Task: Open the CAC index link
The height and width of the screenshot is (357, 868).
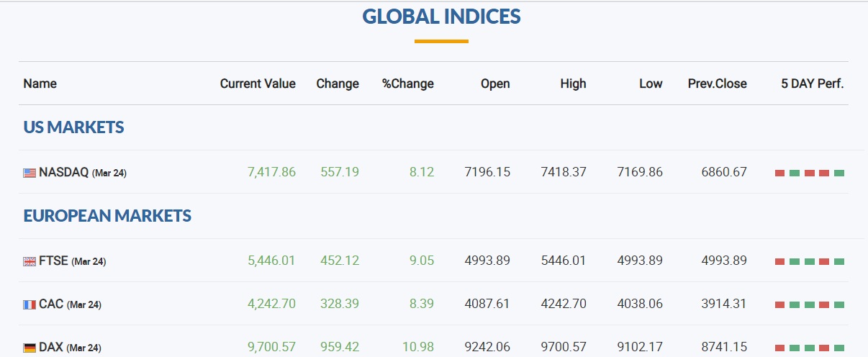Action: coord(51,304)
